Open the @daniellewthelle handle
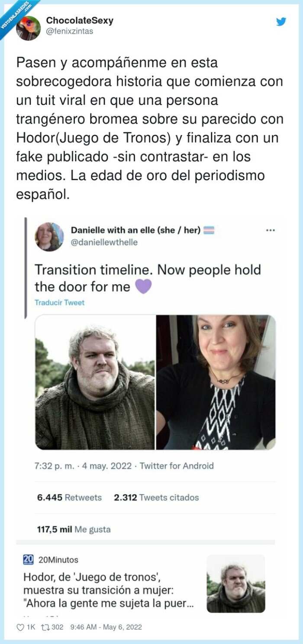The height and width of the screenshot is (644, 303). click(104, 242)
